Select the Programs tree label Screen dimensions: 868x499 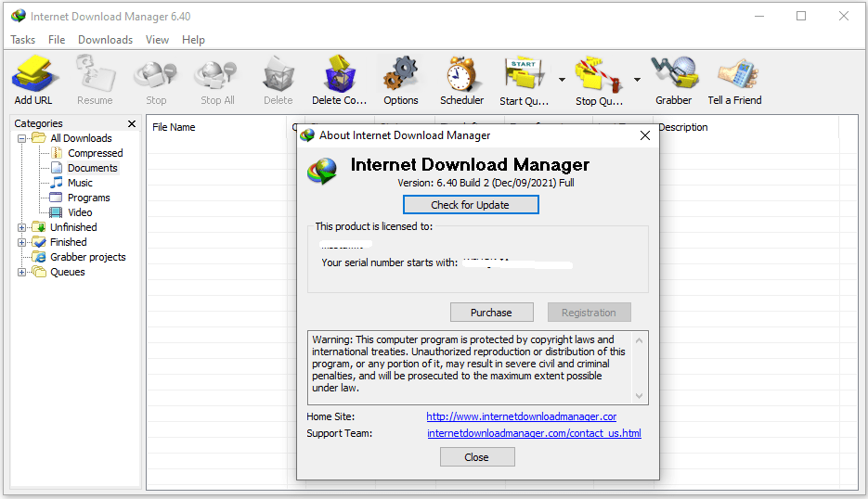tap(88, 198)
